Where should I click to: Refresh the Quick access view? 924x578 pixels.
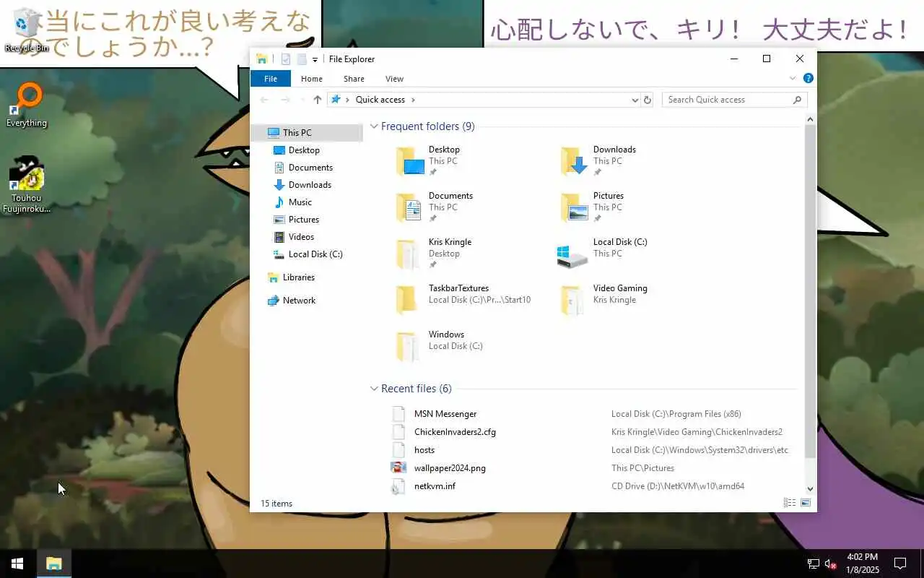coord(648,100)
